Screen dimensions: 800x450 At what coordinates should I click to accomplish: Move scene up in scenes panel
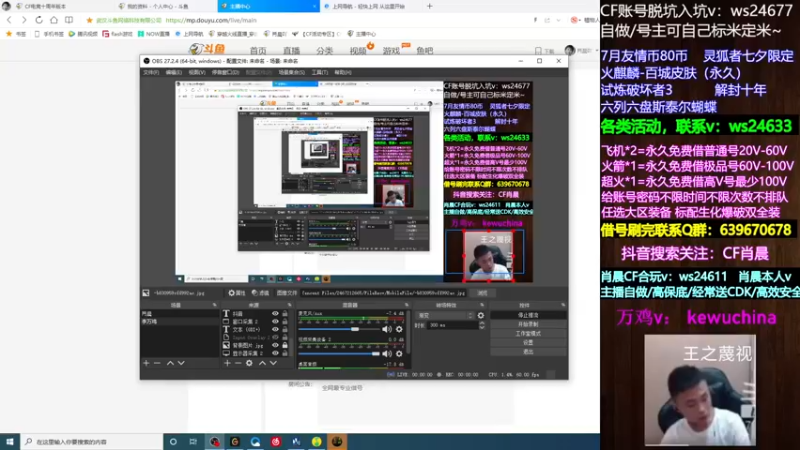pos(170,363)
